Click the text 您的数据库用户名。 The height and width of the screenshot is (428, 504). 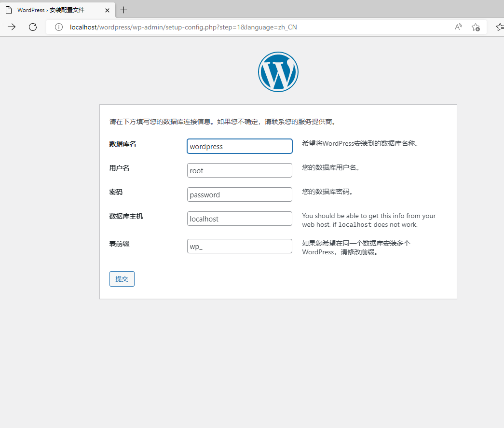click(331, 167)
